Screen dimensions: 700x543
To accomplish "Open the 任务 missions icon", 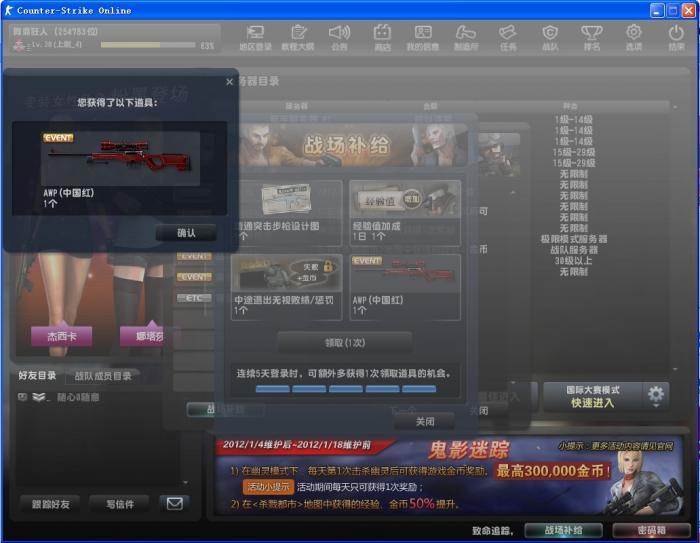I will click(x=508, y=37).
